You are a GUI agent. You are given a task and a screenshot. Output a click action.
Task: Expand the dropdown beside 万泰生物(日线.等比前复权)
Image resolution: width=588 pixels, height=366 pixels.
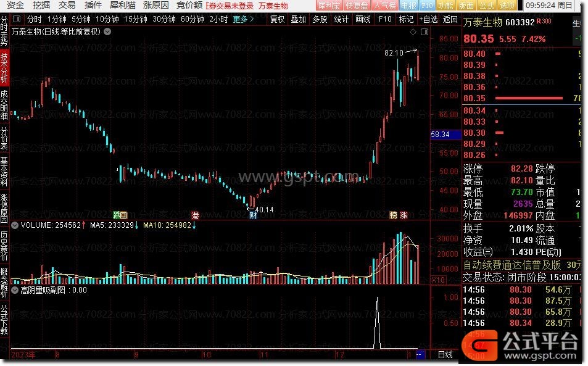coord(107,32)
